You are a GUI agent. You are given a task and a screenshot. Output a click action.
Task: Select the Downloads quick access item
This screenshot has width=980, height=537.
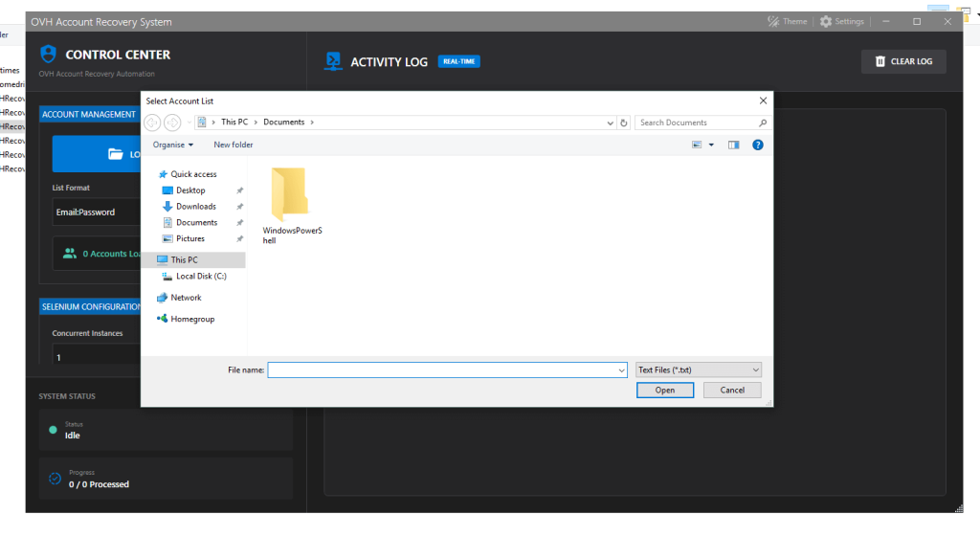pos(195,206)
